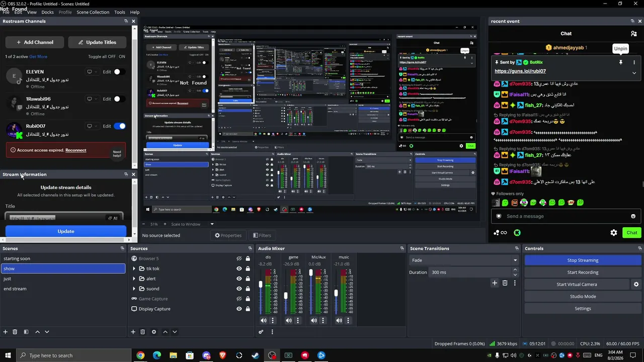Click the Update Titles button
Screen dimensions: 644x362
pyautogui.click(x=97, y=42)
